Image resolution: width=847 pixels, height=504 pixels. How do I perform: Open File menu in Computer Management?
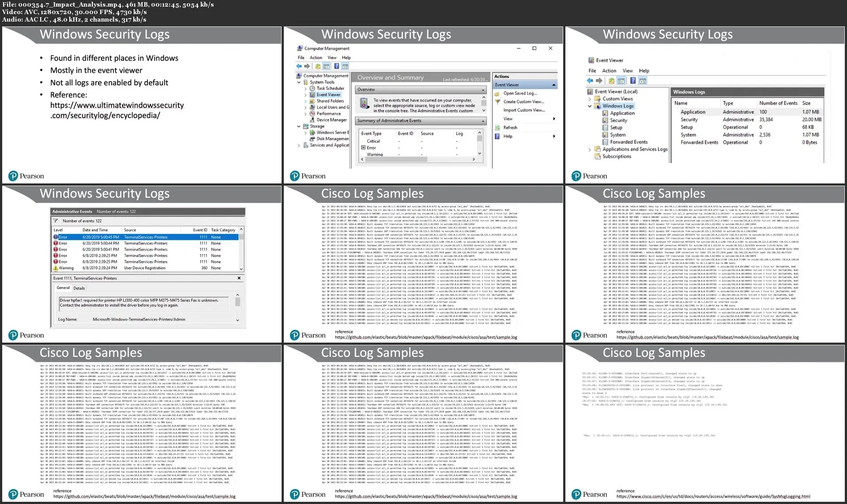tap(301, 57)
